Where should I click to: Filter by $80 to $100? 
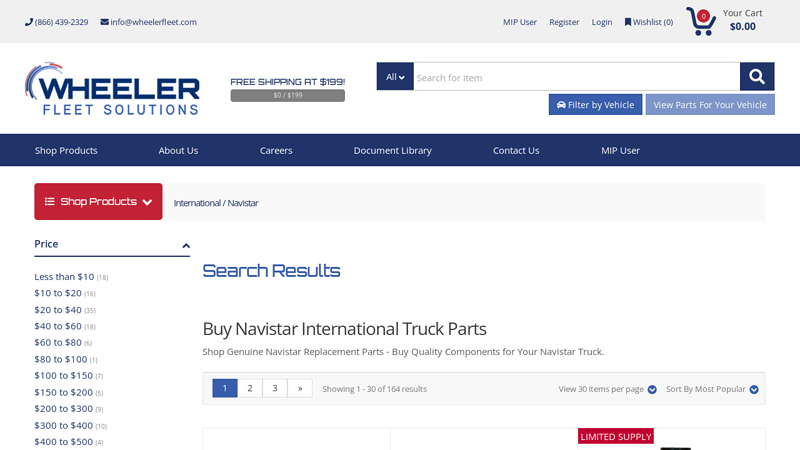click(61, 359)
